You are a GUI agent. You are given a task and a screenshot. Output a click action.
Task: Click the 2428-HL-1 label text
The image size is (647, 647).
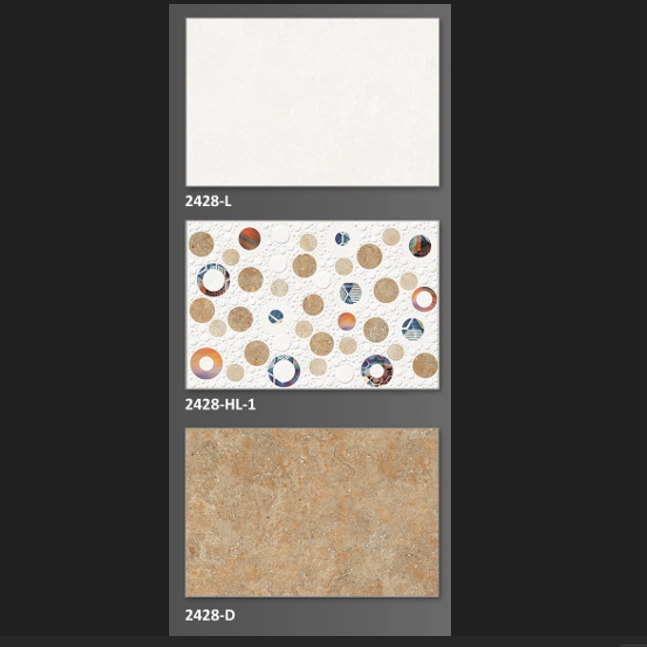tap(220, 404)
